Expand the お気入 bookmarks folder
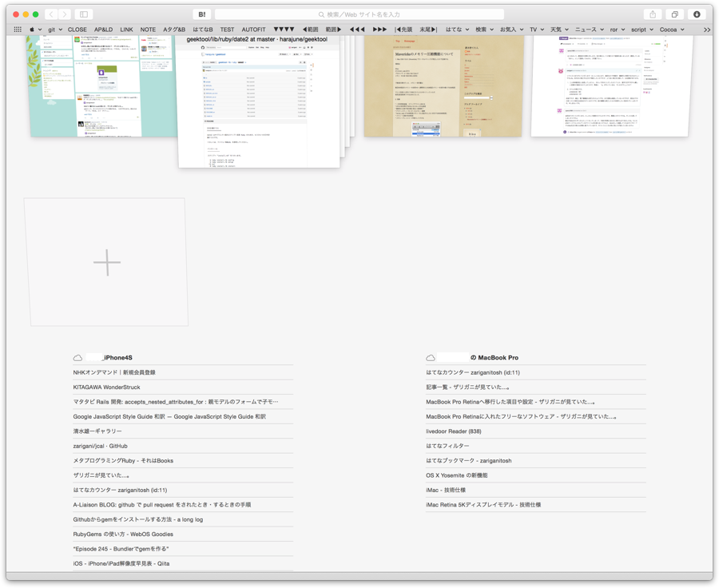 tap(512, 30)
